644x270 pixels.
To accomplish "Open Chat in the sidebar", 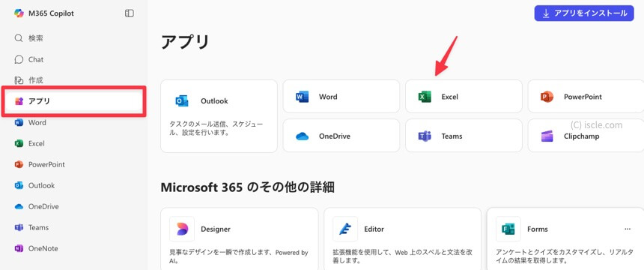I will coord(74,59).
